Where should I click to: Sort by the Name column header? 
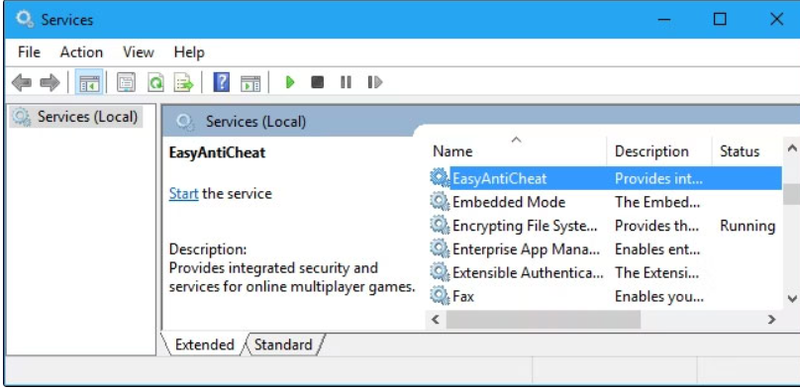(516, 151)
